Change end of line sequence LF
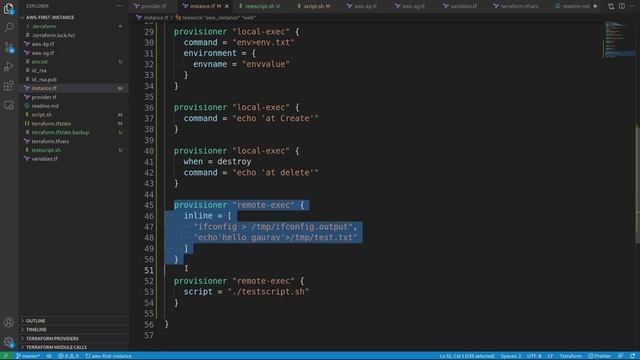 [550, 356]
